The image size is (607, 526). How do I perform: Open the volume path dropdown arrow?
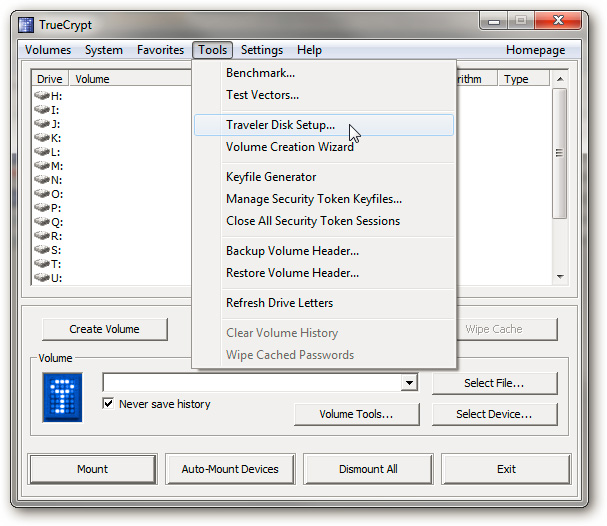click(x=409, y=383)
